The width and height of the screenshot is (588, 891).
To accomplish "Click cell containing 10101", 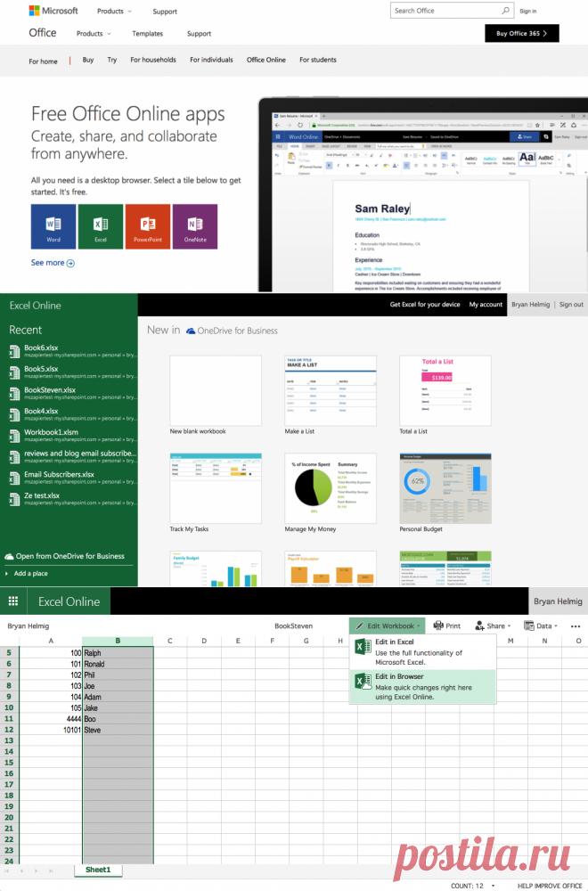I will [51, 730].
